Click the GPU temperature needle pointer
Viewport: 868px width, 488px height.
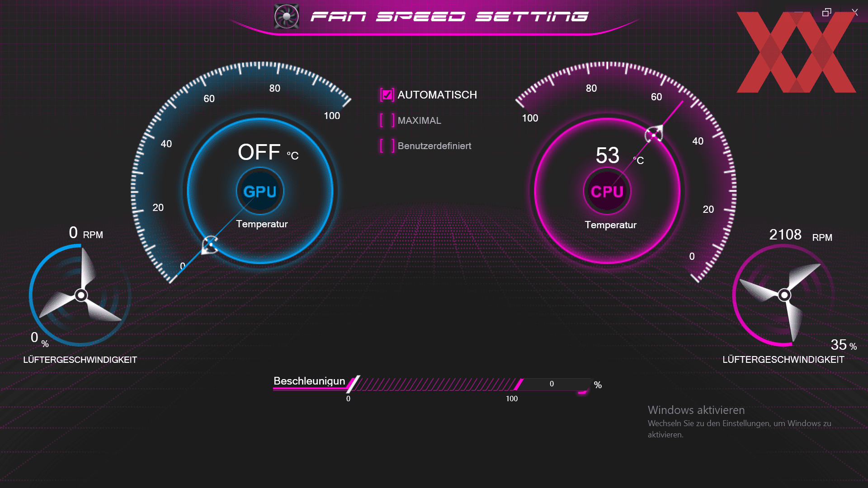point(210,244)
